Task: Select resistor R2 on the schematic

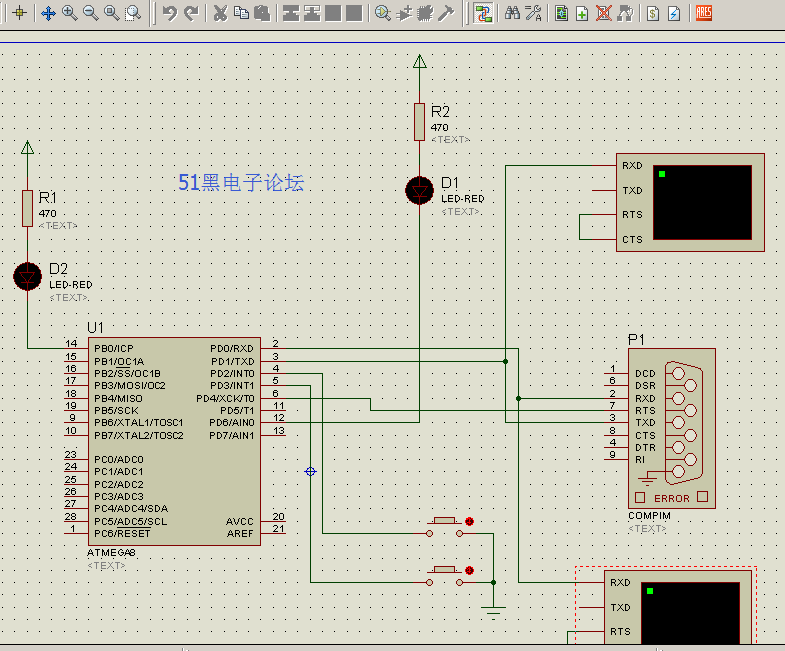Action: (x=419, y=121)
